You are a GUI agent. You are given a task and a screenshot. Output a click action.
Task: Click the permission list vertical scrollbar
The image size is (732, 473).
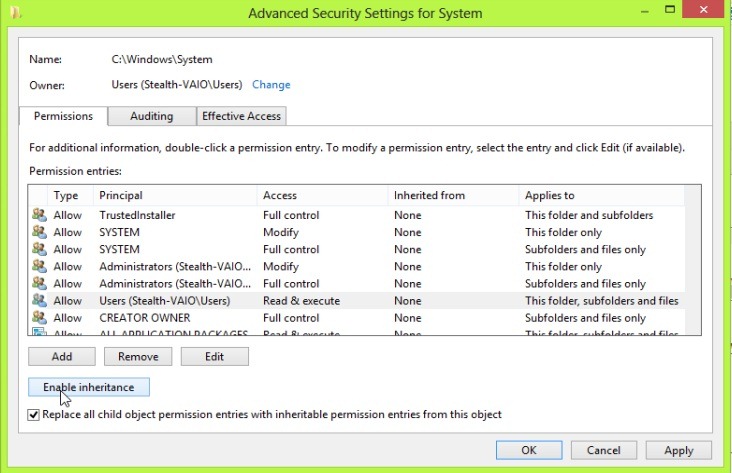point(693,260)
